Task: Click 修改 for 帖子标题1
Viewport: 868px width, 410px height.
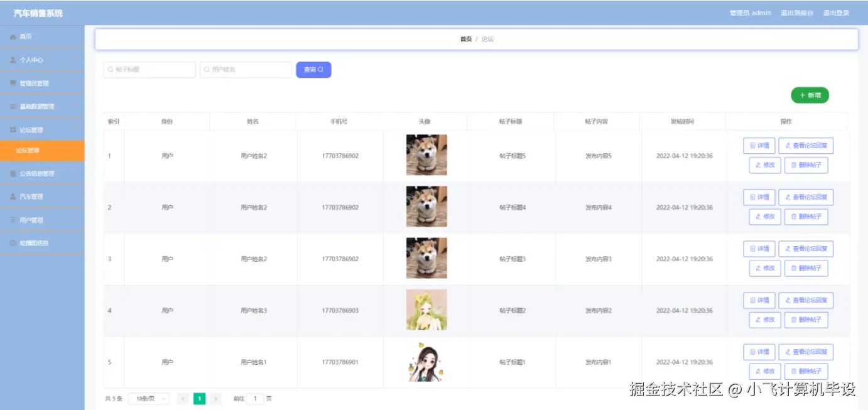Action: [x=765, y=371]
